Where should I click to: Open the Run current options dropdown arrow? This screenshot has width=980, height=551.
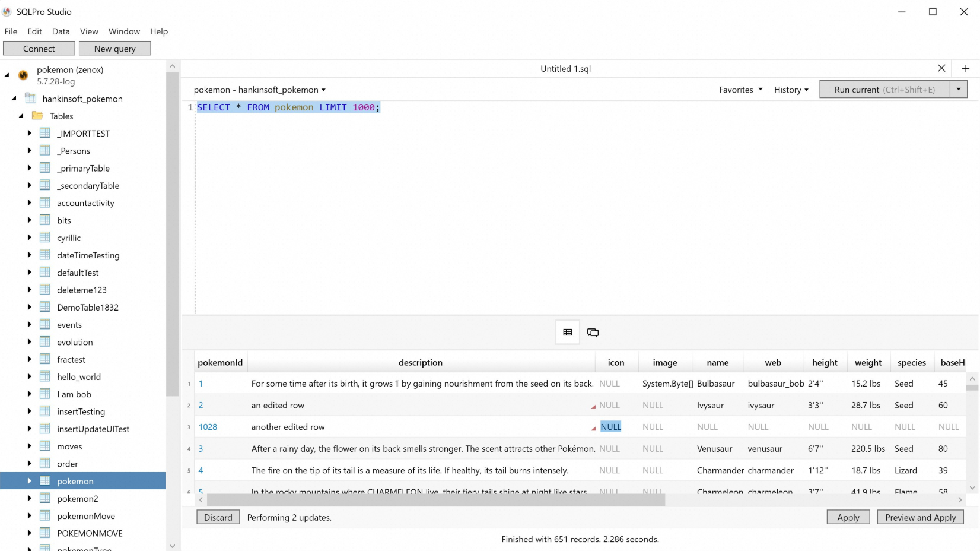[x=959, y=89]
